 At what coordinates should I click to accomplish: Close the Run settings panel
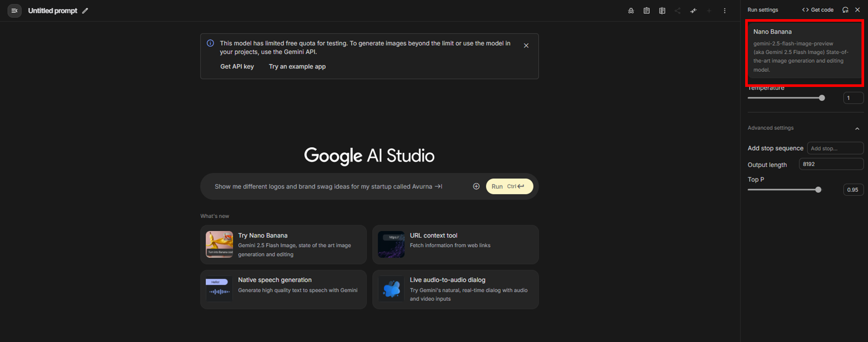click(858, 10)
